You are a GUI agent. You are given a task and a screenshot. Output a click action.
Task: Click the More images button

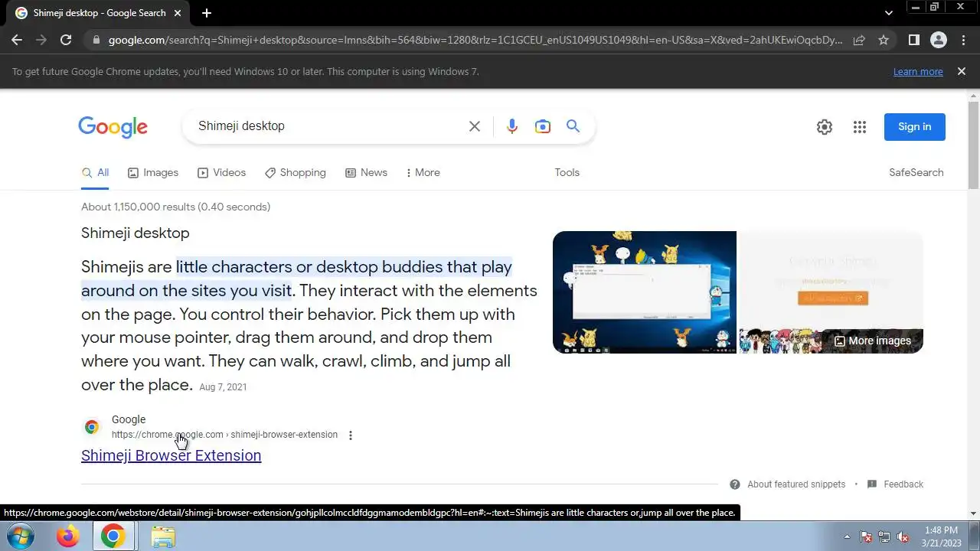coord(872,341)
